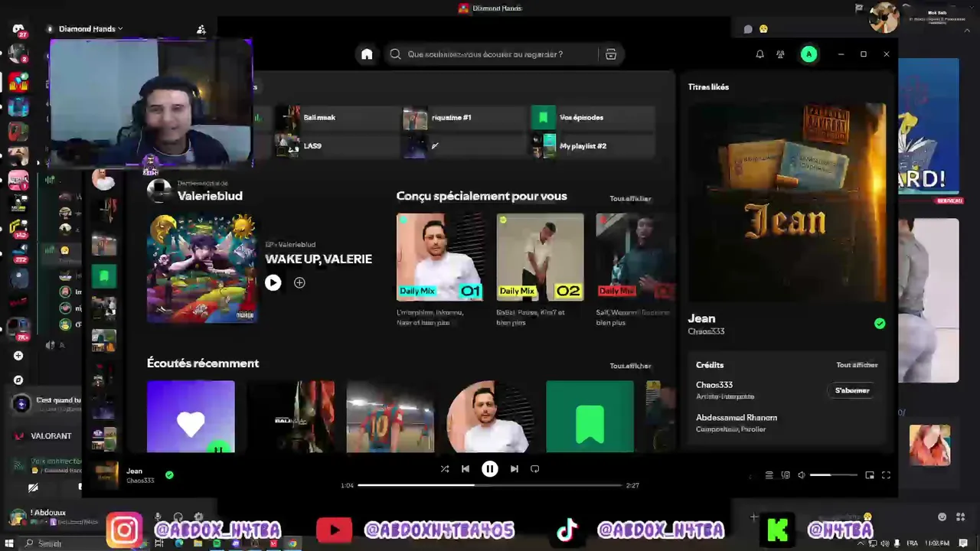
Task: Open the friends activity icon
Action: tap(780, 54)
